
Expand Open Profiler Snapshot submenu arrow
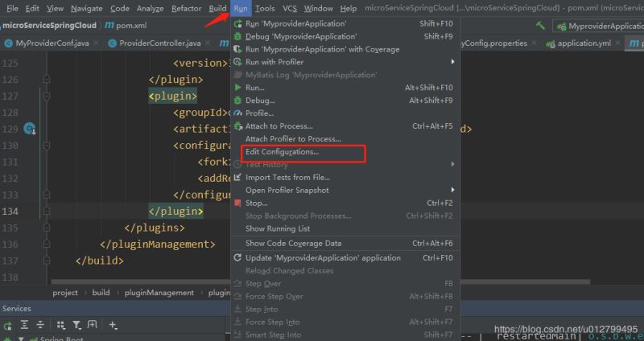click(x=452, y=190)
